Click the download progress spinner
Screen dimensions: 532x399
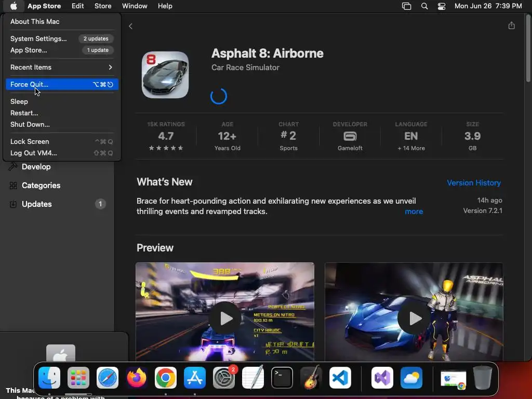click(x=219, y=96)
